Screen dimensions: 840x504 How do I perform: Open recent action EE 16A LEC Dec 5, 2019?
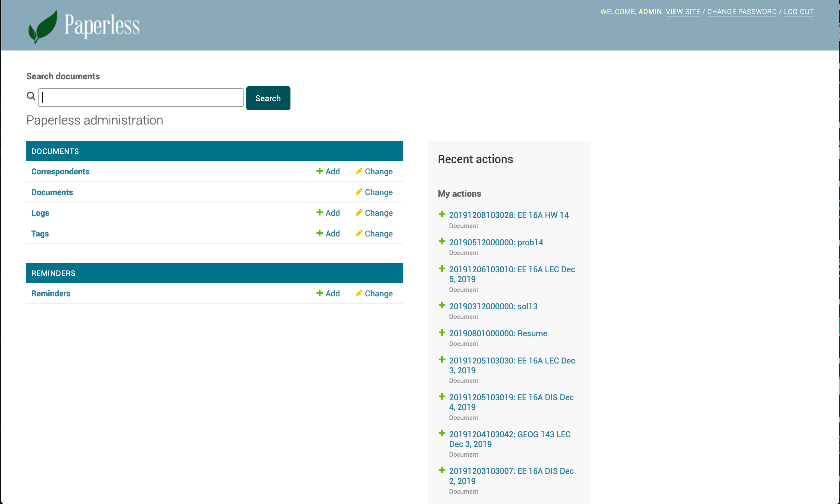pyautogui.click(x=512, y=274)
